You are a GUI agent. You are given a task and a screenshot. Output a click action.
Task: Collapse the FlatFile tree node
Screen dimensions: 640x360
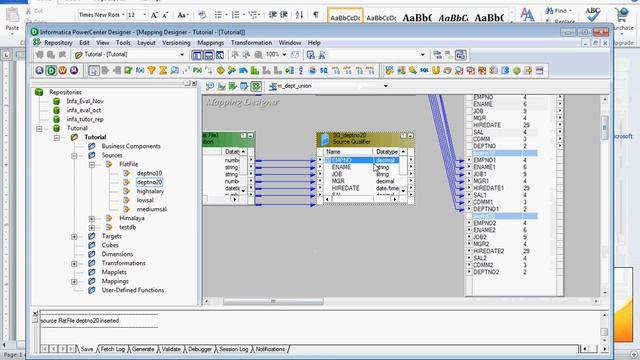pos(92,164)
